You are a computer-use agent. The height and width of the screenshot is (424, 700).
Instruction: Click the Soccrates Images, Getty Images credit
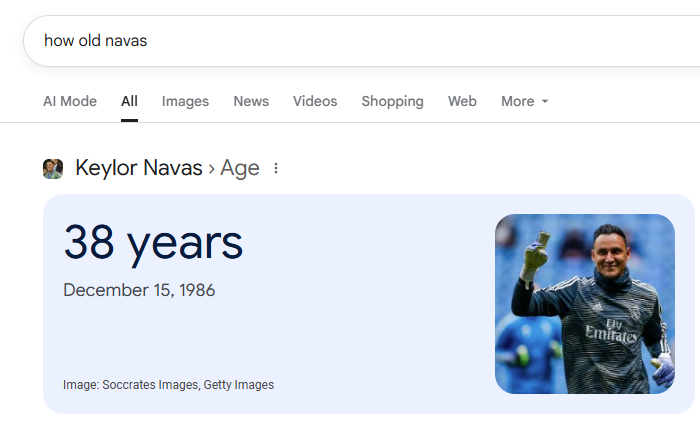188,385
